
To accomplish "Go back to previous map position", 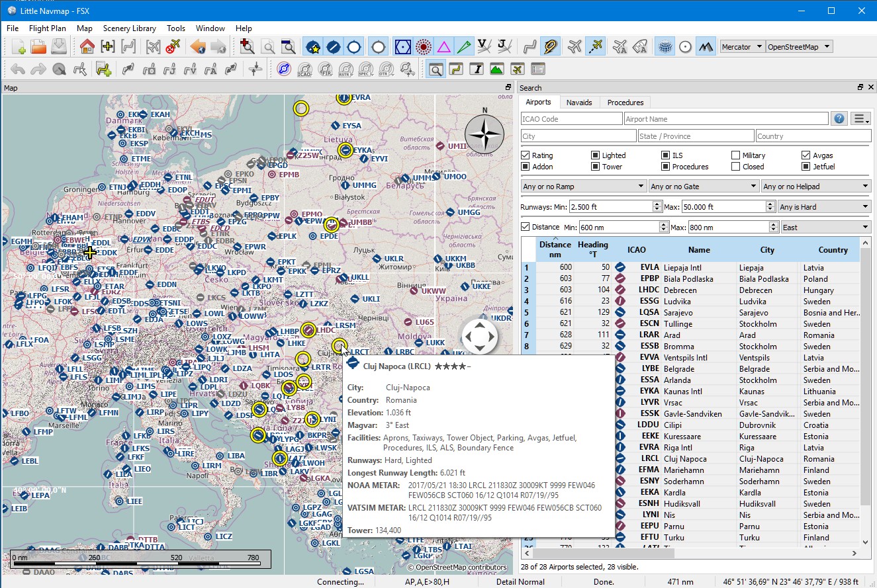I will 197,47.
